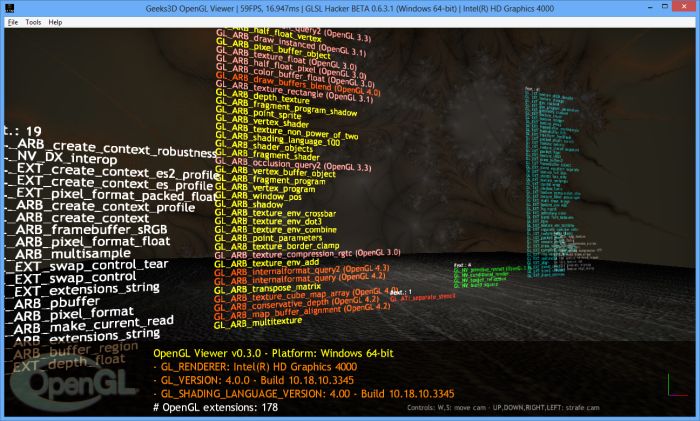Click the "Controls: W,S: move cam" hint

(503, 408)
